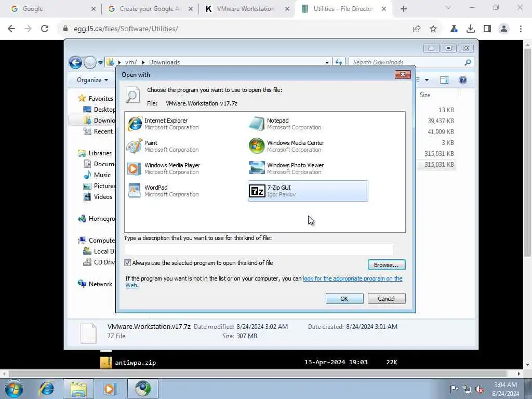Open 'look for the appropriate program' link

[x=353, y=278]
